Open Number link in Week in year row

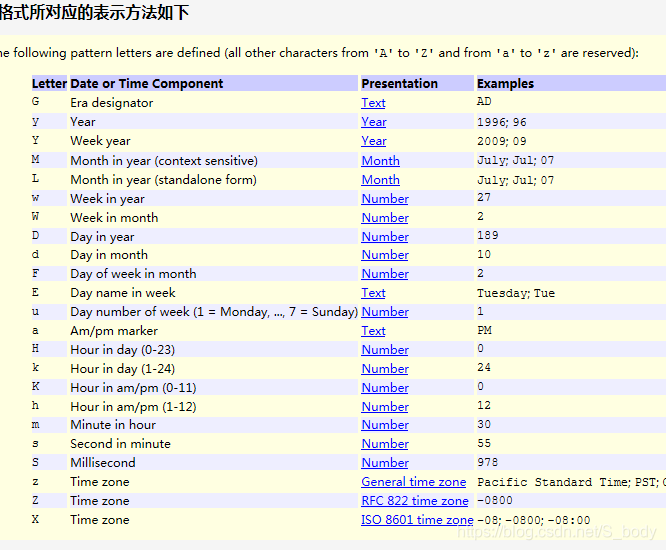385,199
